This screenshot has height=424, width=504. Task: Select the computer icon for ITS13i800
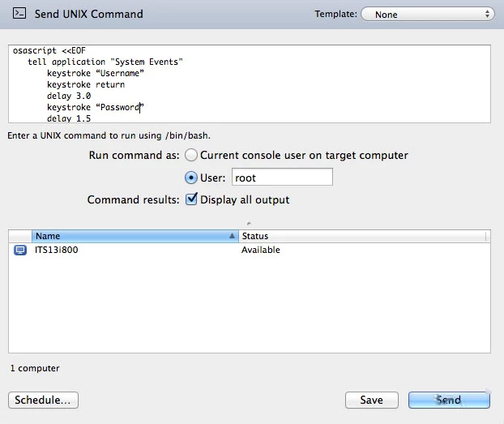coord(20,250)
